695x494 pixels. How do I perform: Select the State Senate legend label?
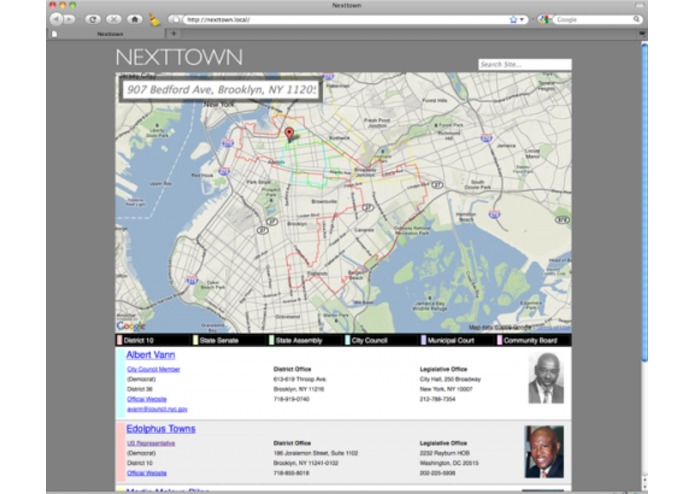[219, 340]
